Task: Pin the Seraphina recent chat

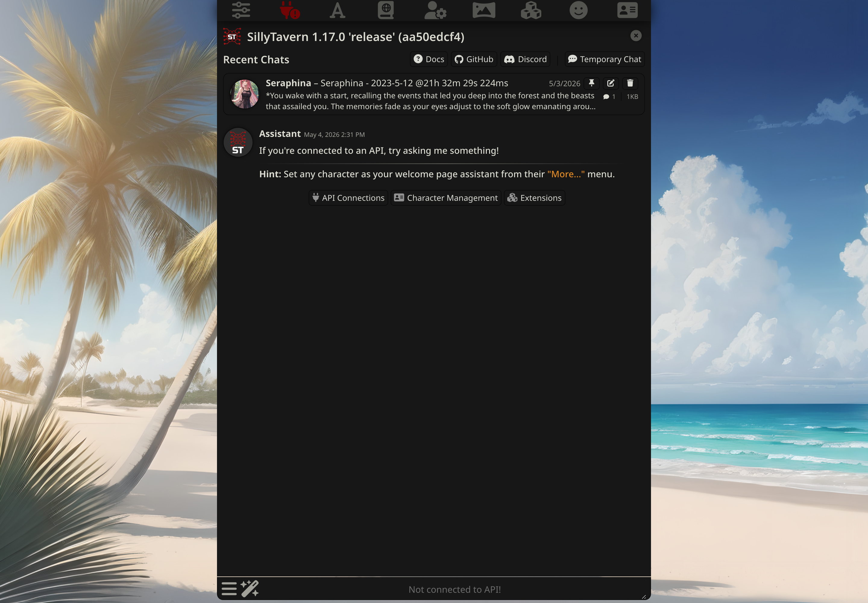Action: pyautogui.click(x=592, y=83)
